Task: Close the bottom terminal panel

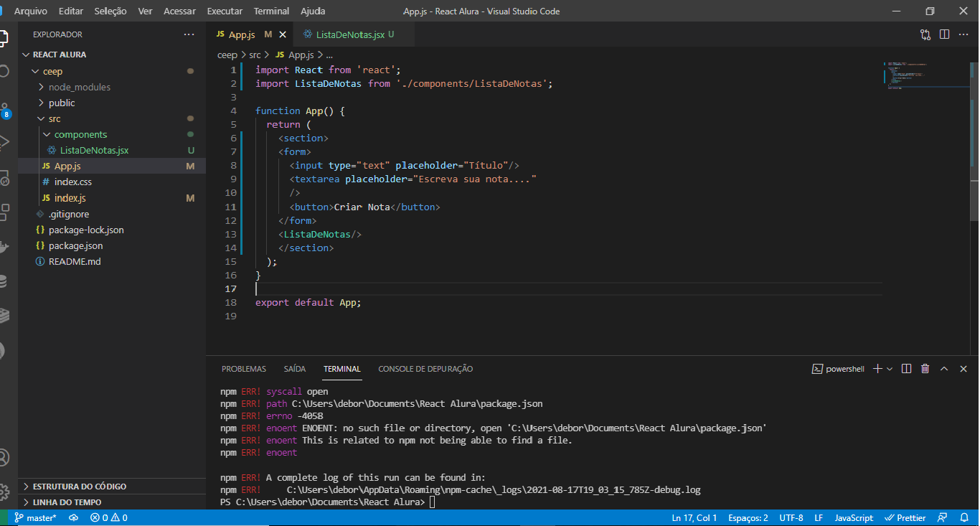Action: pos(963,369)
